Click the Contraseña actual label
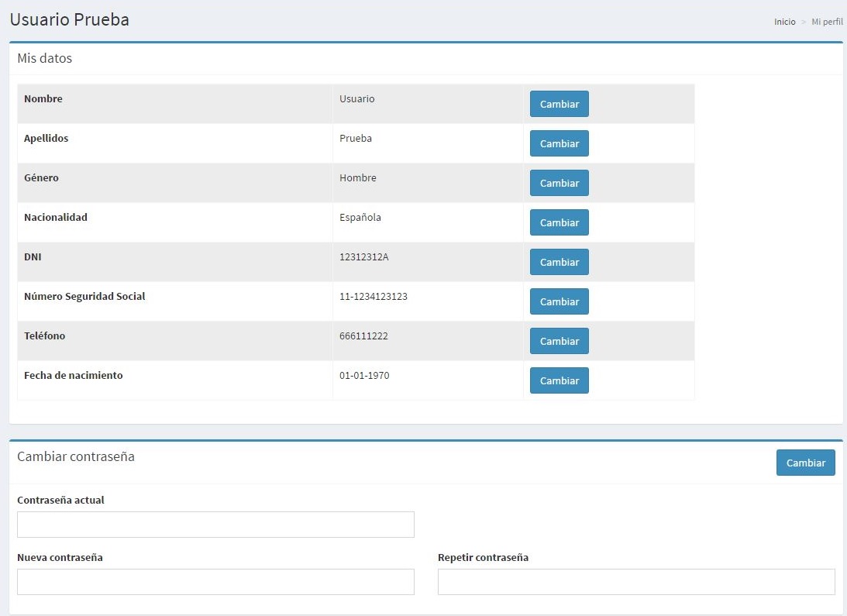The image size is (847, 616). [x=60, y=501]
